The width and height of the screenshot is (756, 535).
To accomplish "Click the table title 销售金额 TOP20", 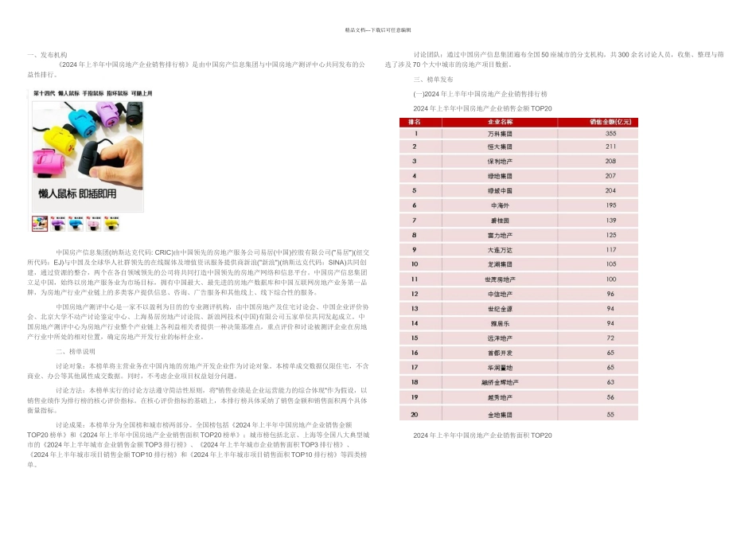I will coord(482,108).
